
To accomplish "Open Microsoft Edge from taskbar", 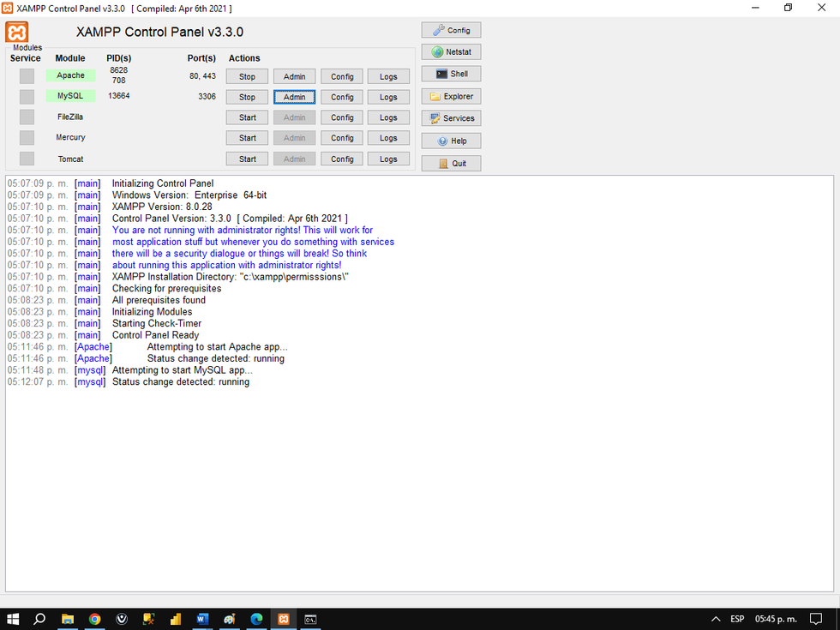I will [256, 619].
